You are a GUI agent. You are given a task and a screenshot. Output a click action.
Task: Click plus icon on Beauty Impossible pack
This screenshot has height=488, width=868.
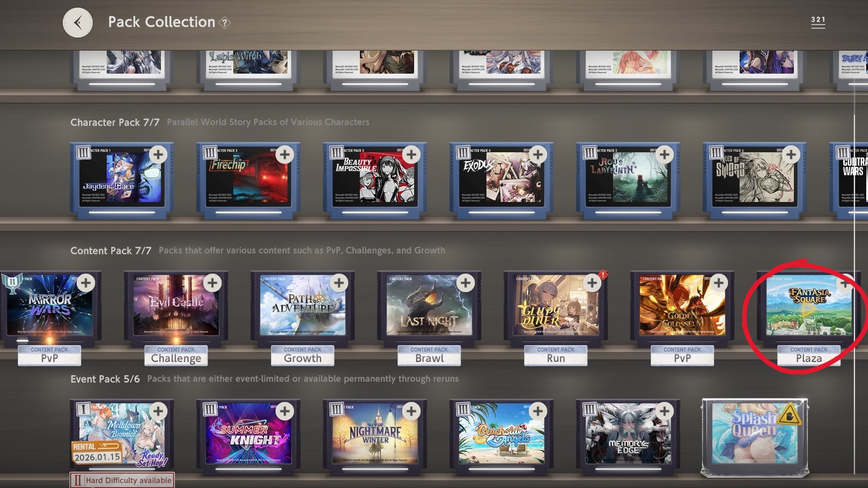coord(411,155)
